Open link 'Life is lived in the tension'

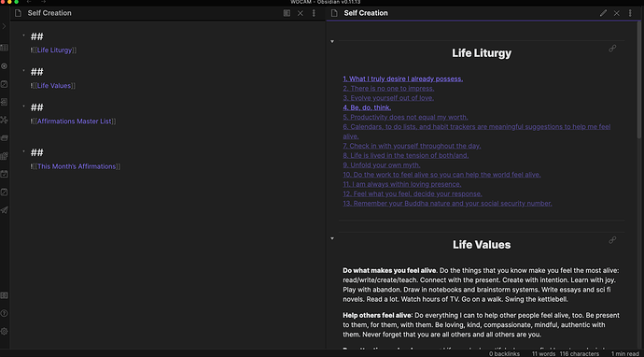406,155
